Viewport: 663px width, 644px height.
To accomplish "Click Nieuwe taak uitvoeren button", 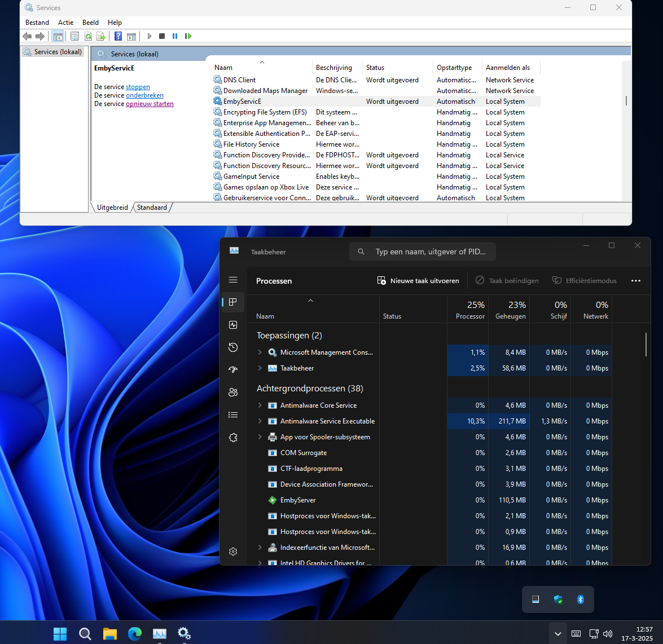I will click(x=418, y=281).
